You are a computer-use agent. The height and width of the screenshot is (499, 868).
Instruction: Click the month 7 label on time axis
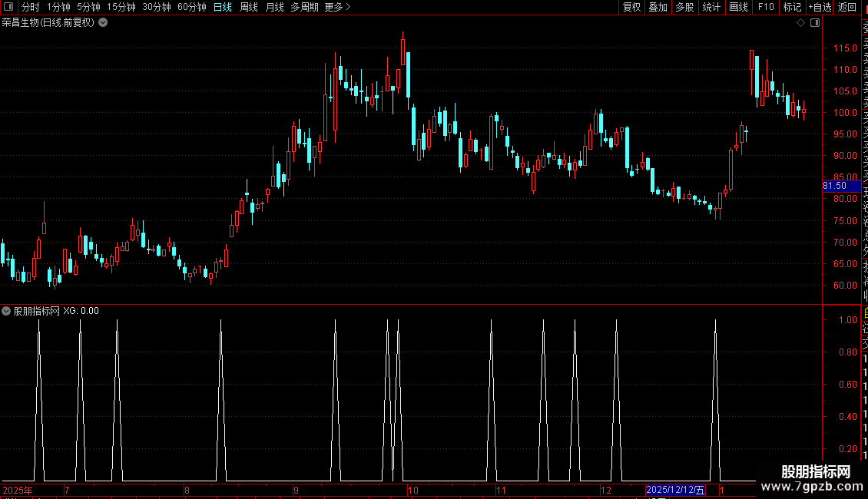coord(67,490)
